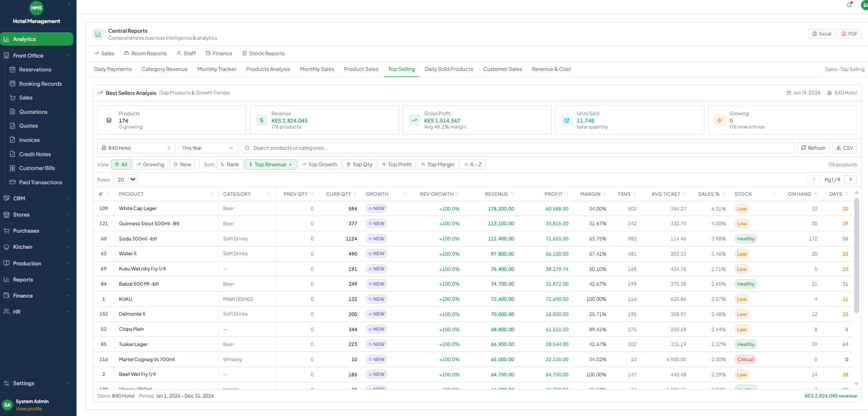Open the This Year period dropdown
The image size is (868, 416).
(208, 148)
